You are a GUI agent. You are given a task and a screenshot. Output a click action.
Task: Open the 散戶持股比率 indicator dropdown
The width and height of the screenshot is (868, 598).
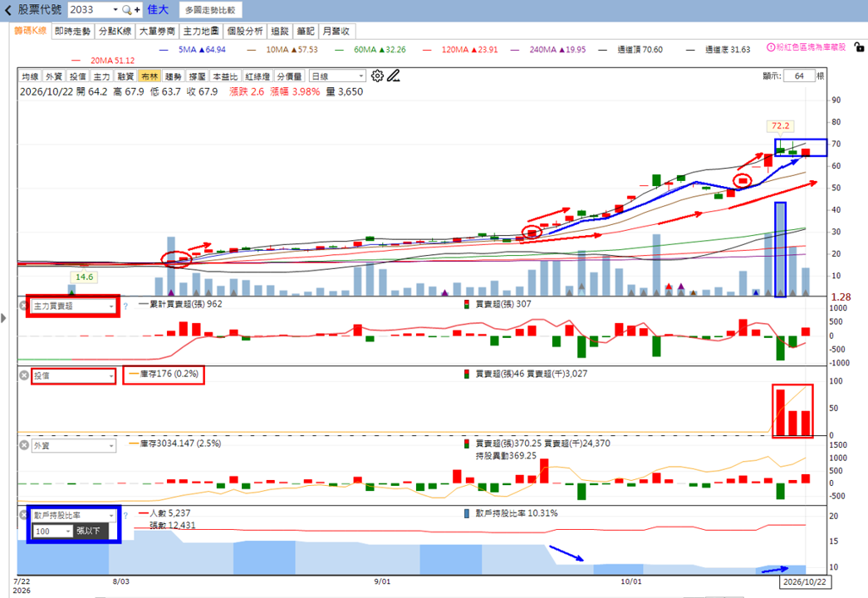[x=73, y=516]
